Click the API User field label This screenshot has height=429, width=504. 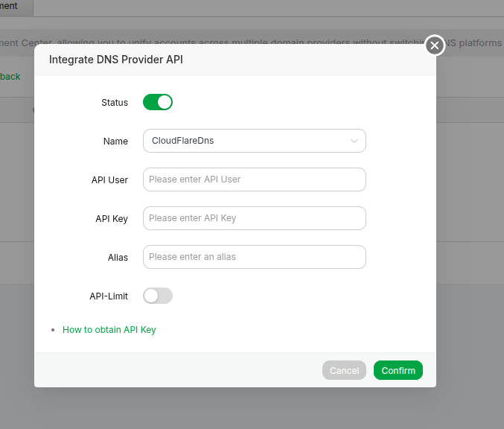click(109, 180)
